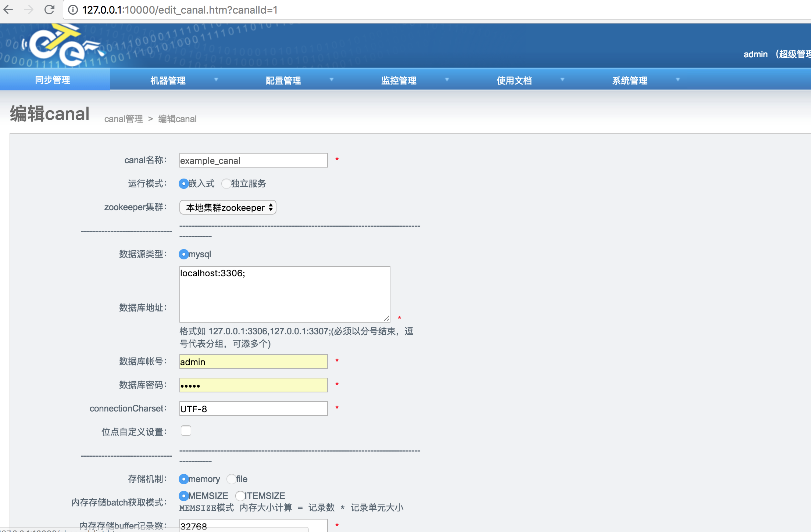Open the 使用文档 menu
Image resolution: width=811 pixels, height=532 pixels.
[514, 80]
